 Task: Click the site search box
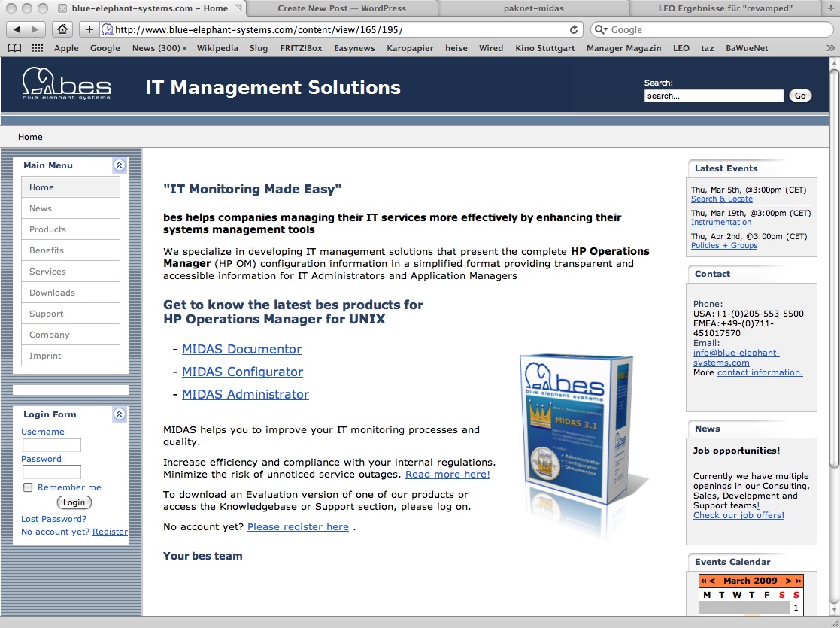[x=714, y=96]
